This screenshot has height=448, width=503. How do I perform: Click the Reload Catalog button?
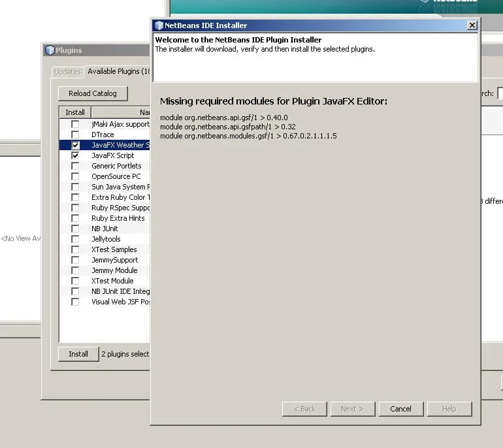click(x=93, y=93)
